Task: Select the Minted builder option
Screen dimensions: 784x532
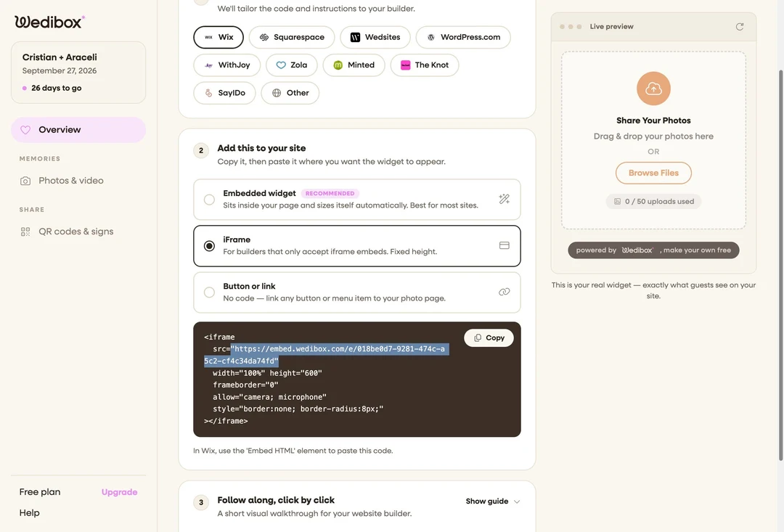Action: pyautogui.click(x=354, y=65)
